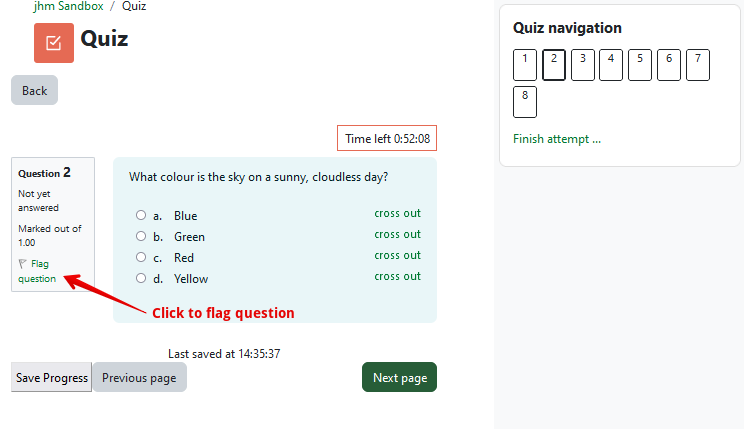Select radio option a. Blue
This screenshot has width=744, height=429.
point(141,215)
